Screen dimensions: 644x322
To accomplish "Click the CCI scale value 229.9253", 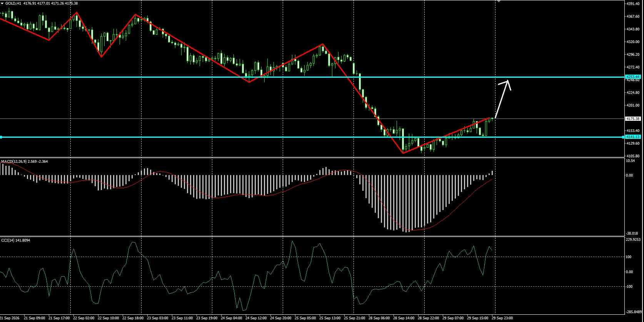I will (634, 240).
